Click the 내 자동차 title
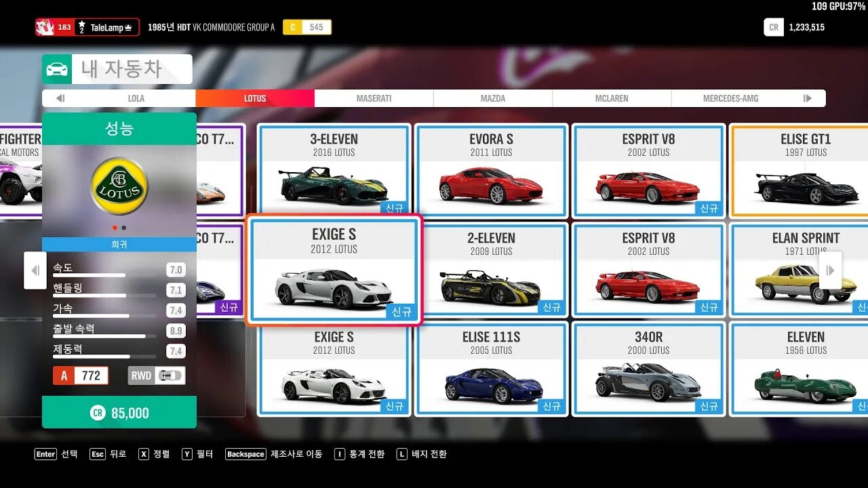 (x=121, y=69)
